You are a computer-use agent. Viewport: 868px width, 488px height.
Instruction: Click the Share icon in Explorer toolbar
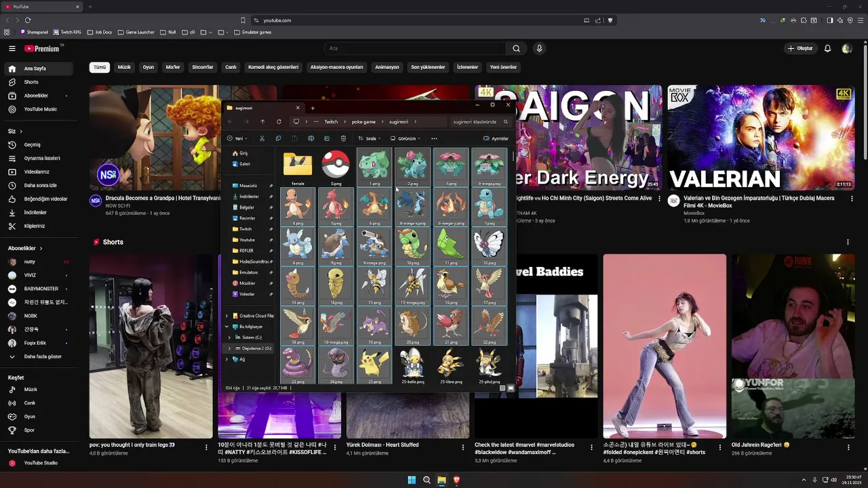coord(327,138)
